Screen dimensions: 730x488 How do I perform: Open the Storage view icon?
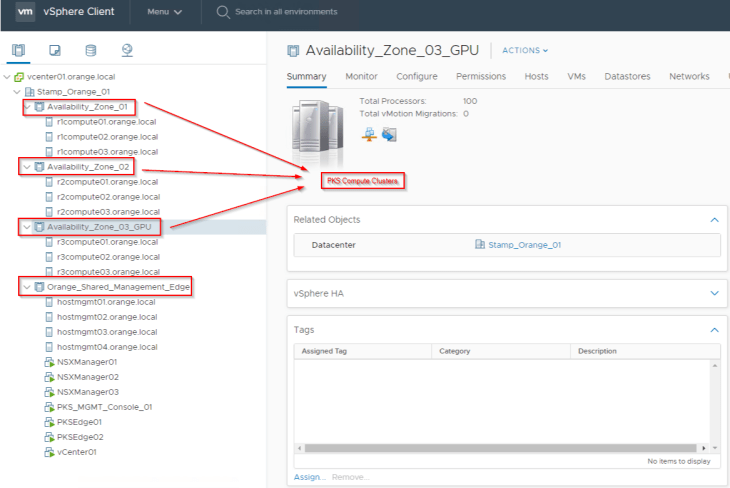click(91, 50)
